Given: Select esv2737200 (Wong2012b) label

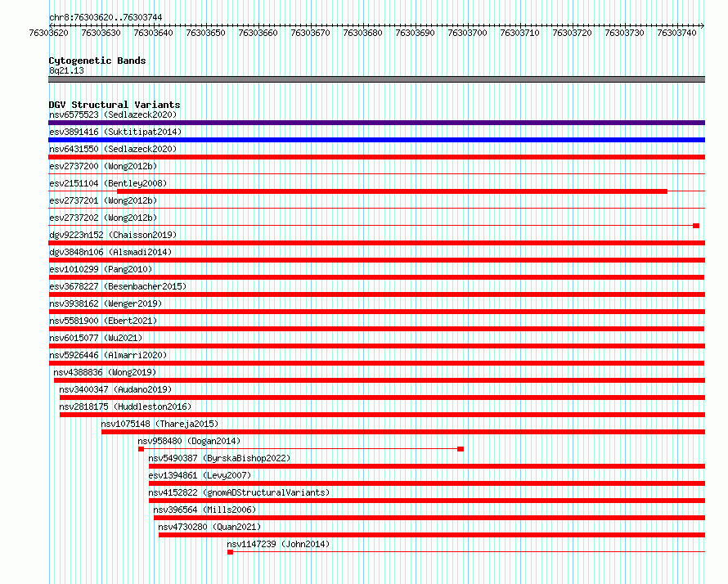Looking at the screenshot, I should click(x=103, y=166).
